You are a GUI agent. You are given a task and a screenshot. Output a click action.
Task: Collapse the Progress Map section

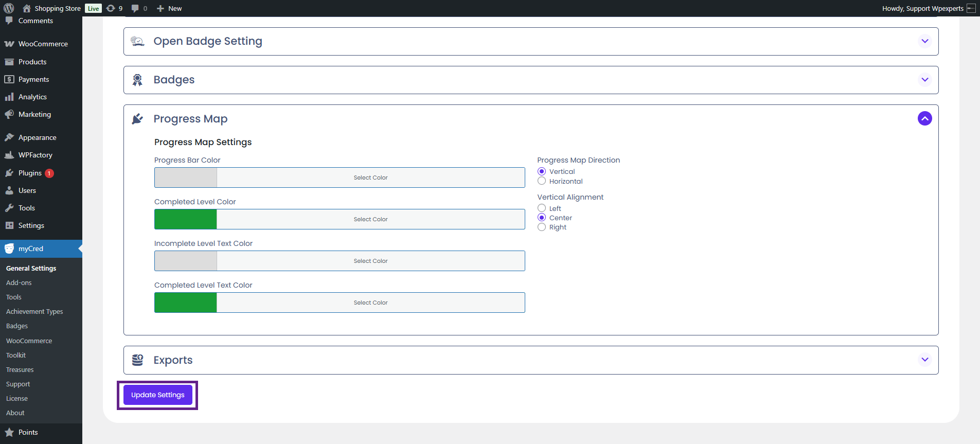coord(924,119)
